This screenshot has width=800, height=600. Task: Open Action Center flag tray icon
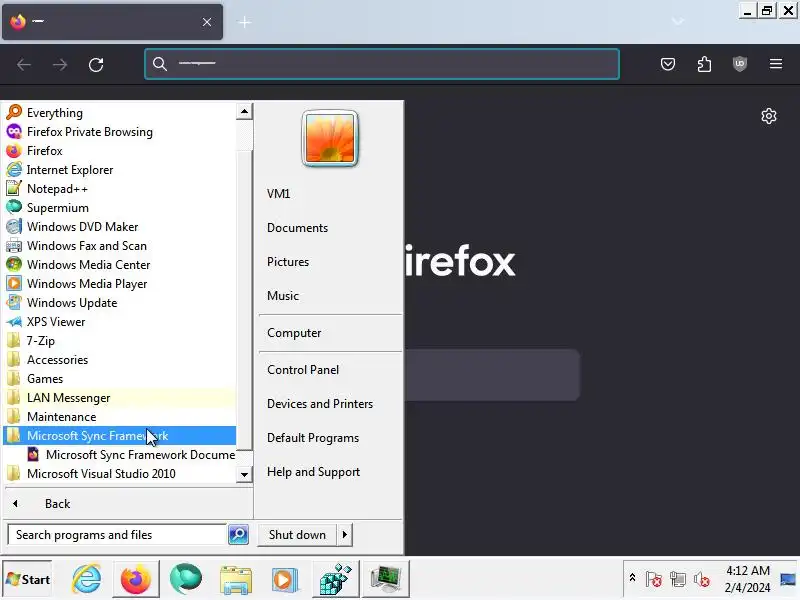click(x=654, y=580)
